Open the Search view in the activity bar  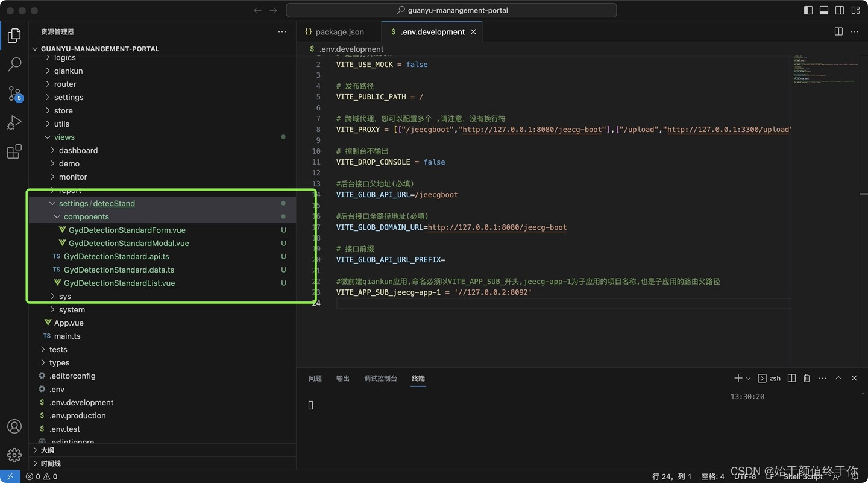(x=14, y=64)
